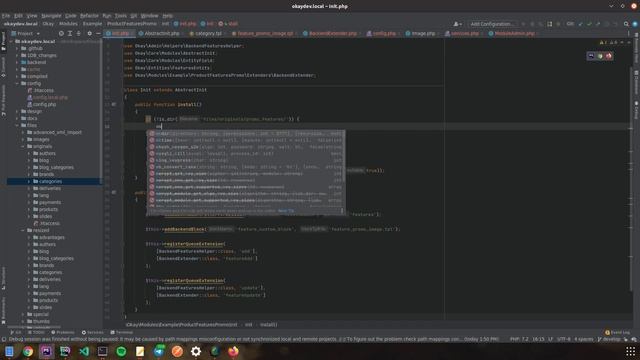Screen dimensions: 640x360
Task: Click the IDE updates round icon at toolbar end
Action: pos(635,24)
